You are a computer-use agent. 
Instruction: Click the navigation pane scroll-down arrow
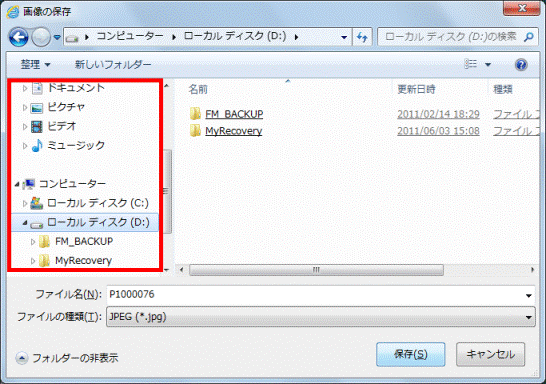coord(166,270)
